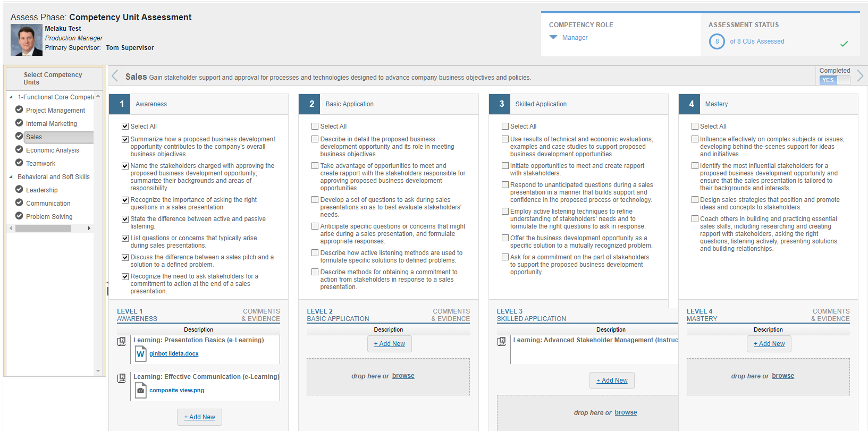Select Project Management competency unit
This screenshot has width=868, height=431.
[x=55, y=110]
